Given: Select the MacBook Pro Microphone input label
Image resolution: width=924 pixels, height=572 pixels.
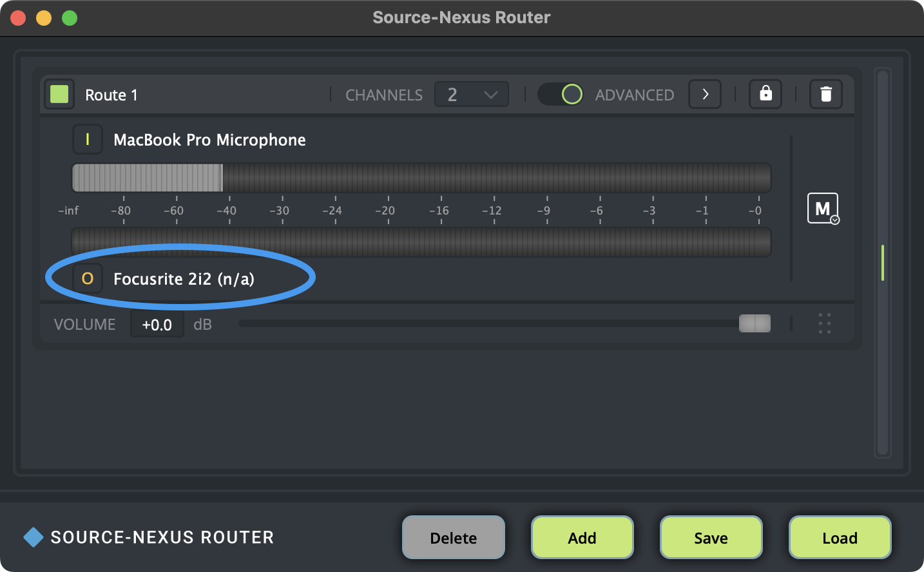Looking at the screenshot, I should [209, 140].
